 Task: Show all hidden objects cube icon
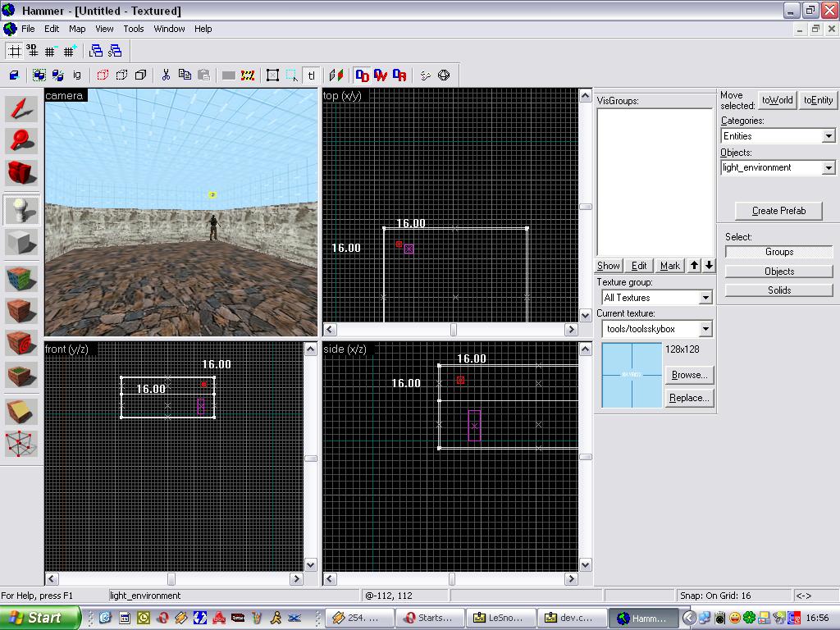tap(140, 75)
